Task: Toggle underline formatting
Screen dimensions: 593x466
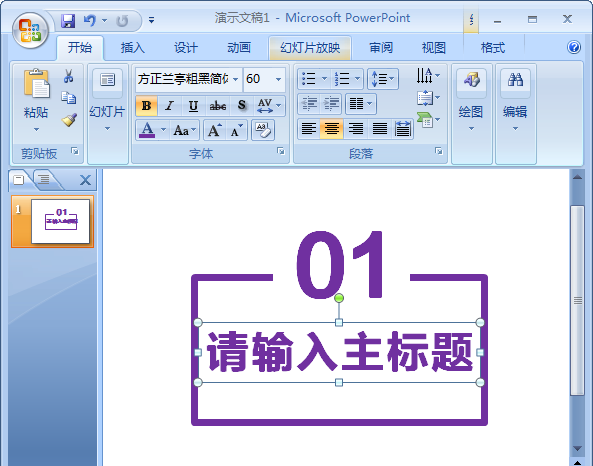Action: pos(193,106)
